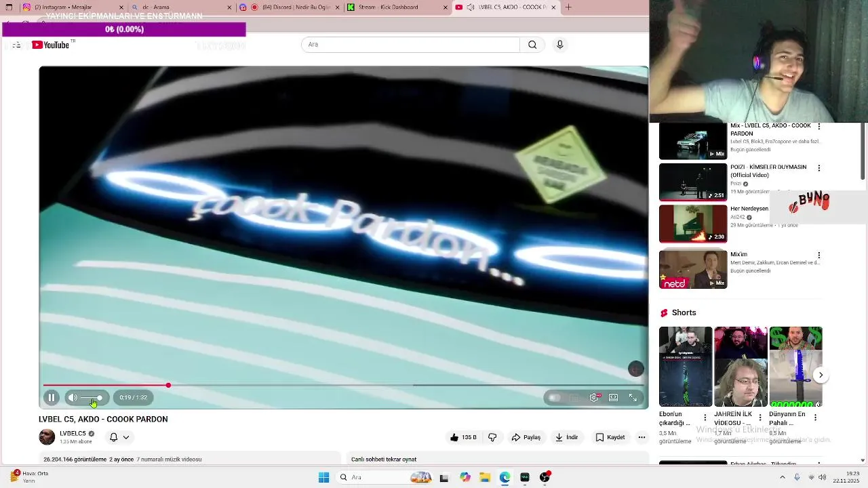Open File Explorer from the taskbar
Image resolution: width=868 pixels, height=488 pixels.
click(485, 477)
